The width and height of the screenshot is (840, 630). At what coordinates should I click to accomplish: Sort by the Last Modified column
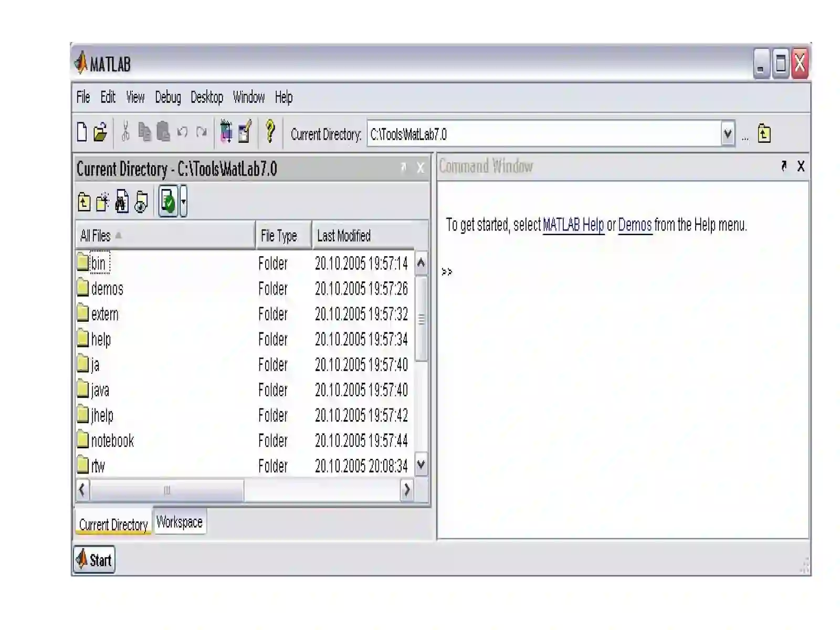click(371, 236)
